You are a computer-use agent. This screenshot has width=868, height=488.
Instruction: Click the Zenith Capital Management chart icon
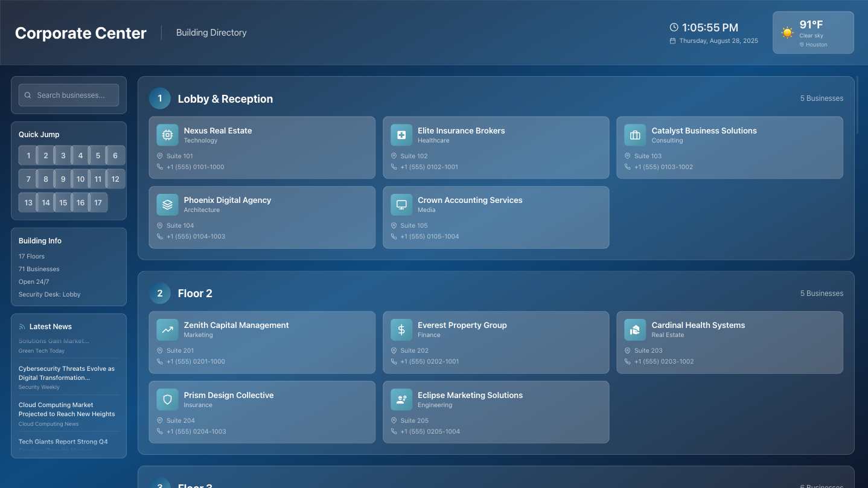[167, 329]
